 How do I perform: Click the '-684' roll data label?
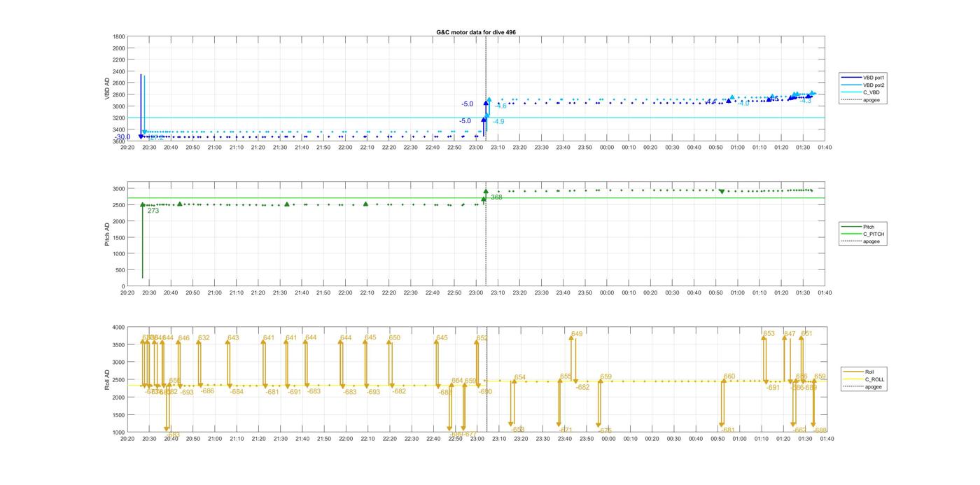click(237, 392)
